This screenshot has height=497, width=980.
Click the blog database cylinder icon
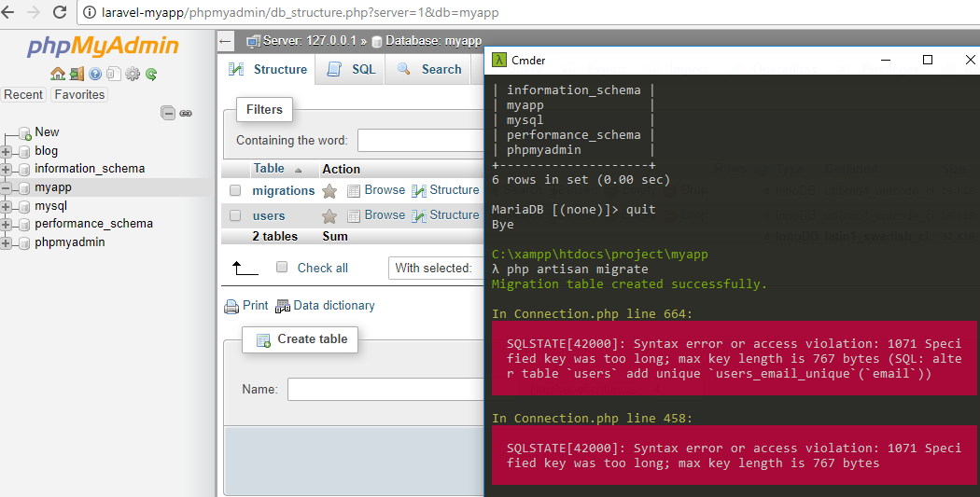24,151
